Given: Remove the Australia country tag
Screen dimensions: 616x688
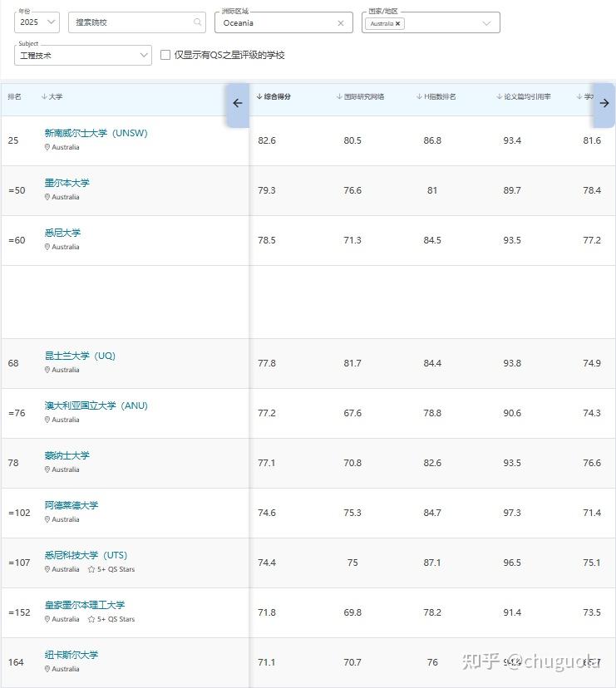Looking at the screenshot, I should [398, 24].
